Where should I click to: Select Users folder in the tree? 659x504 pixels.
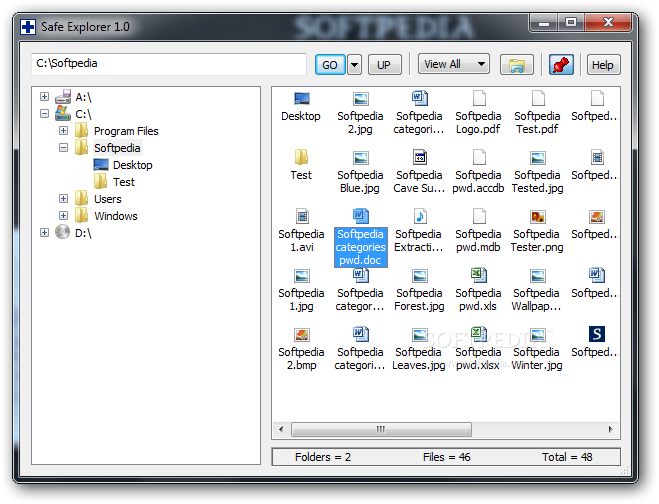point(108,199)
